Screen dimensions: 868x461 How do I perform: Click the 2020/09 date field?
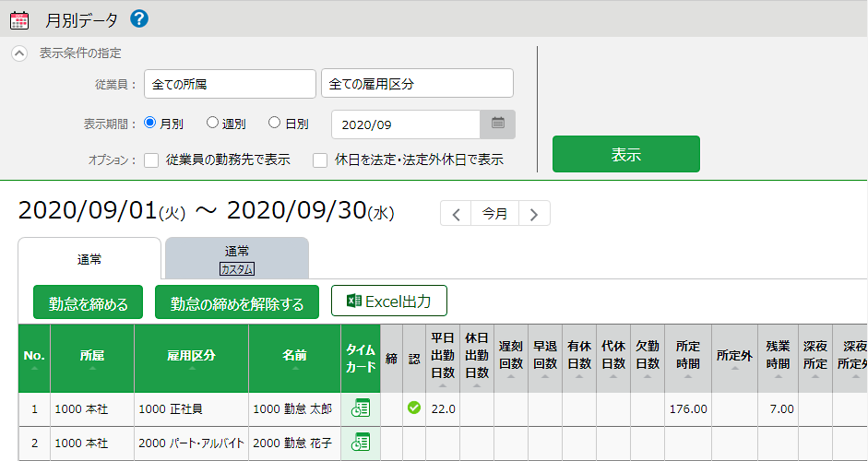tap(406, 124)
